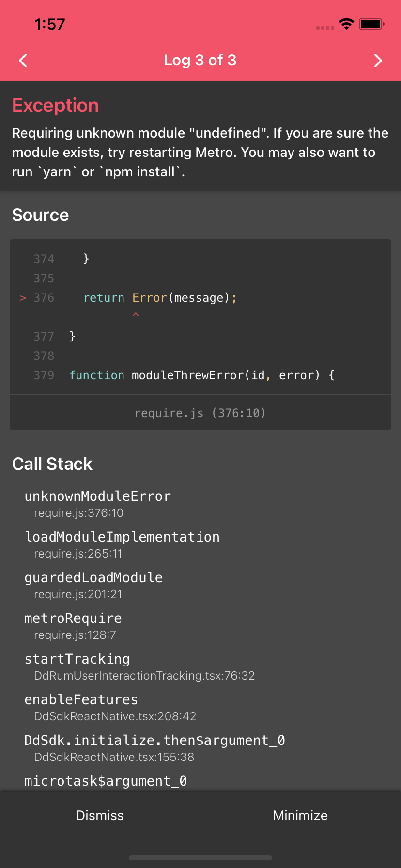Click require.js (376:10) source label
The height and width of the screenshot is (868, 401).
tap(200, 413)
